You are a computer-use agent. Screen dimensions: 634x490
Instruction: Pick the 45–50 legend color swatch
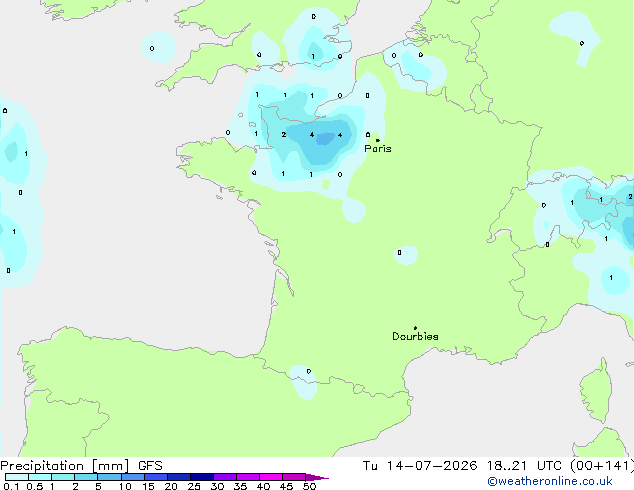[294, 477]
